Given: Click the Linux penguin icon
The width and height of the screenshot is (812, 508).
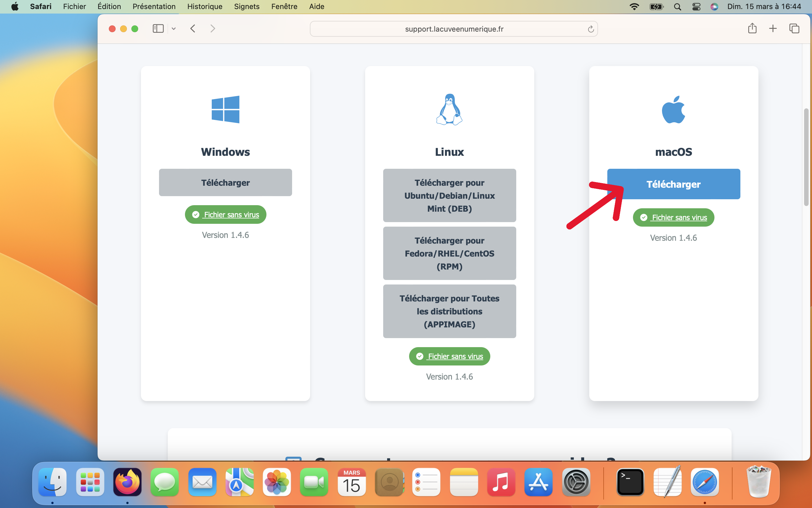Looking at the screenshot, I should (449, 110).
